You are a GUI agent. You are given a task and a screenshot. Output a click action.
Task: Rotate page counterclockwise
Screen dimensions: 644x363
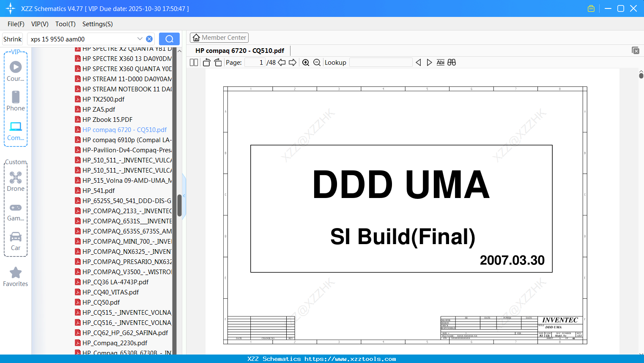[x=207, y=63]
